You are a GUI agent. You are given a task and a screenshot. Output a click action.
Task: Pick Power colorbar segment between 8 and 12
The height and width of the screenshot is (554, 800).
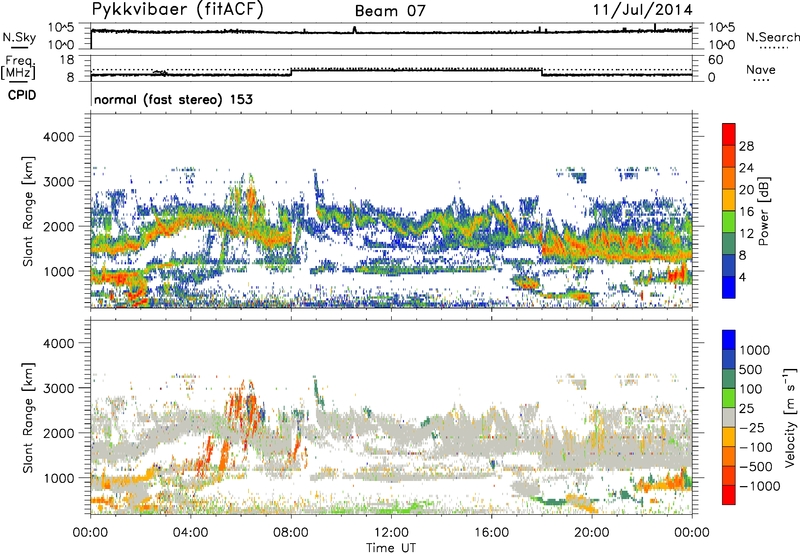pos(729,243)
